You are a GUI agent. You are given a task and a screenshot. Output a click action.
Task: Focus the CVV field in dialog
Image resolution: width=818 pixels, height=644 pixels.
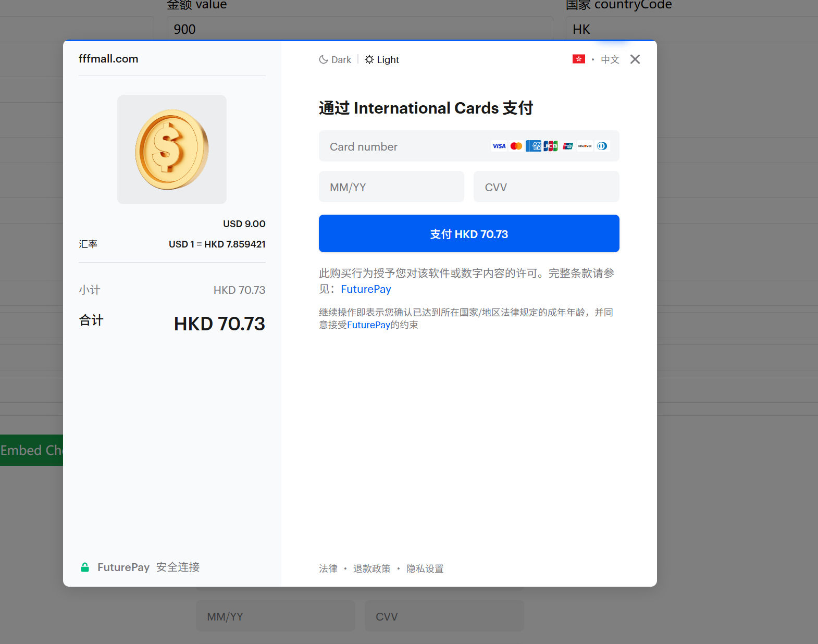coord(546,187)
